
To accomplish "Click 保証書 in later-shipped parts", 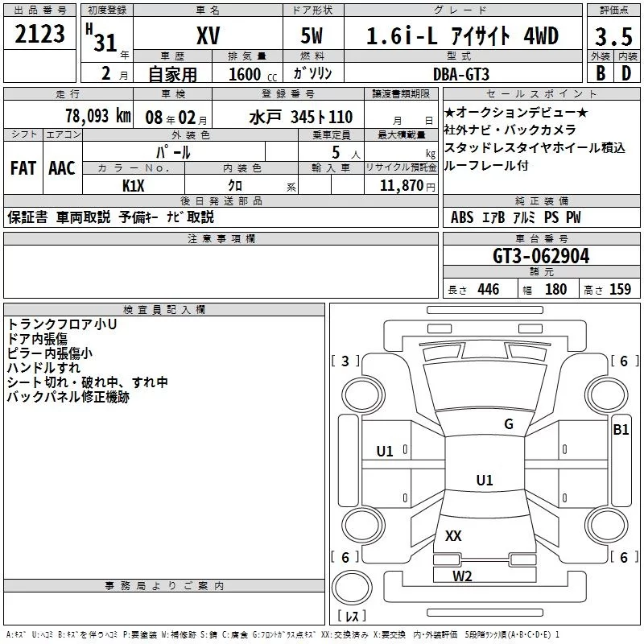I will pos(27,217).
